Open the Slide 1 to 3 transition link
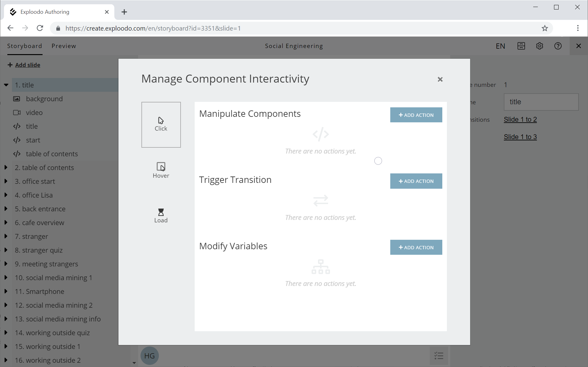588x367 pixels. 520,137
